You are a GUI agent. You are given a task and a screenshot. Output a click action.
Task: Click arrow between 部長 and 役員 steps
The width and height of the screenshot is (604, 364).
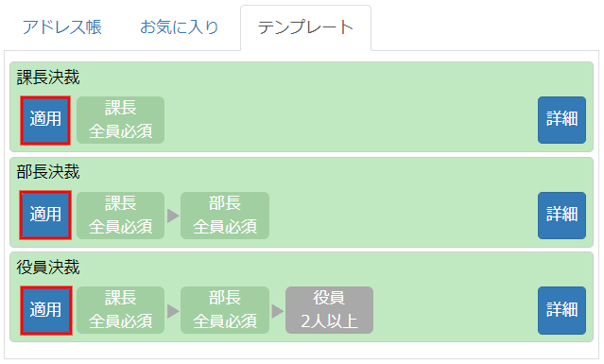point(277,311)
